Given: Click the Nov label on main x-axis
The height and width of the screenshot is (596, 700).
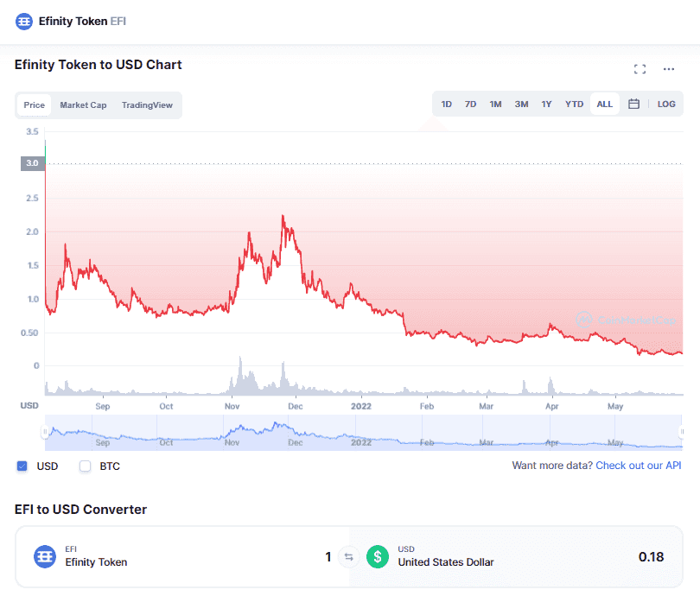Looking at the screenshot, I should (x=232, y=407).
